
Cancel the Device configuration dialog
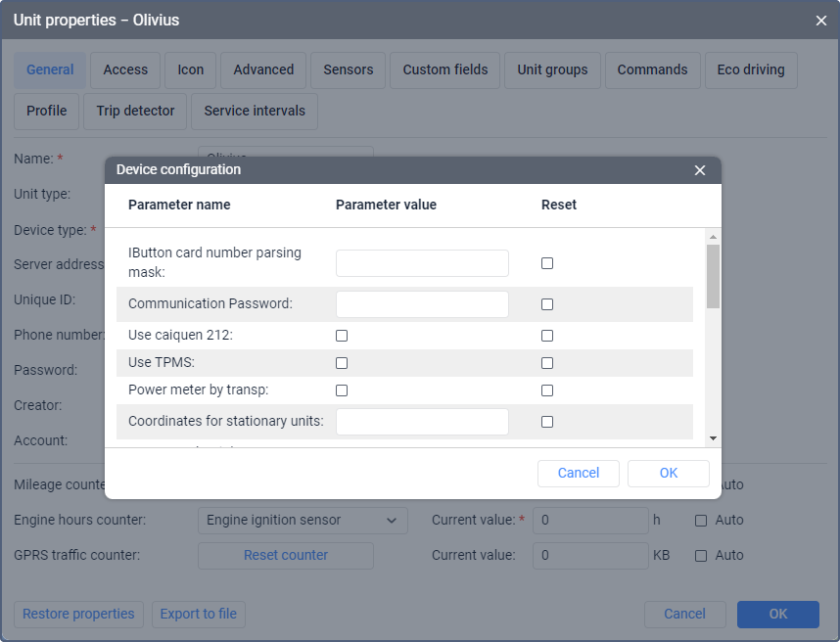pyautogui.click(x=578, y=474)
